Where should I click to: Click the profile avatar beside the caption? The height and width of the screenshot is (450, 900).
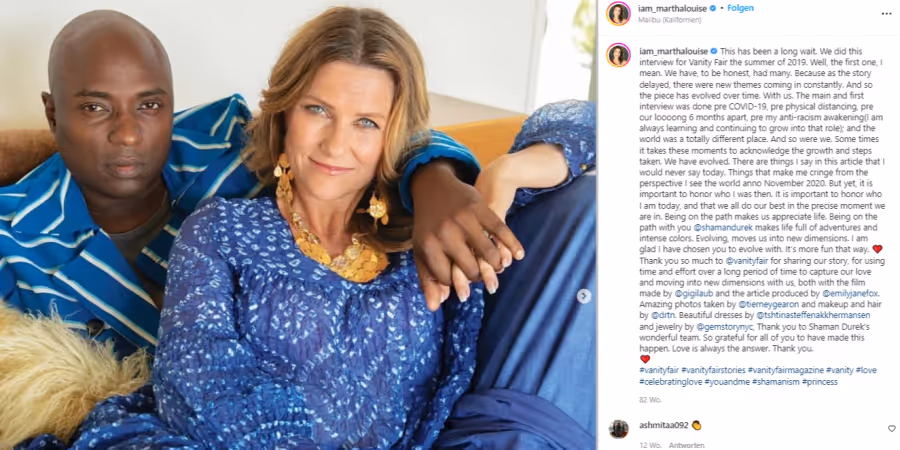tap(618, 55)
